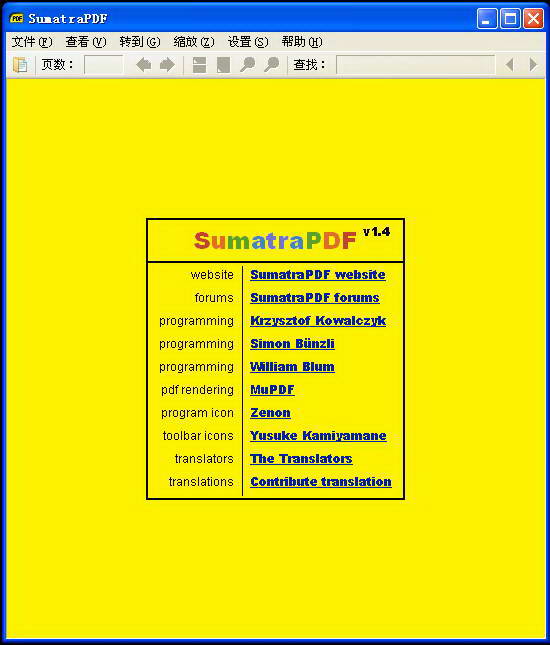Open the 帮助(H) menu

coord(302,42)
